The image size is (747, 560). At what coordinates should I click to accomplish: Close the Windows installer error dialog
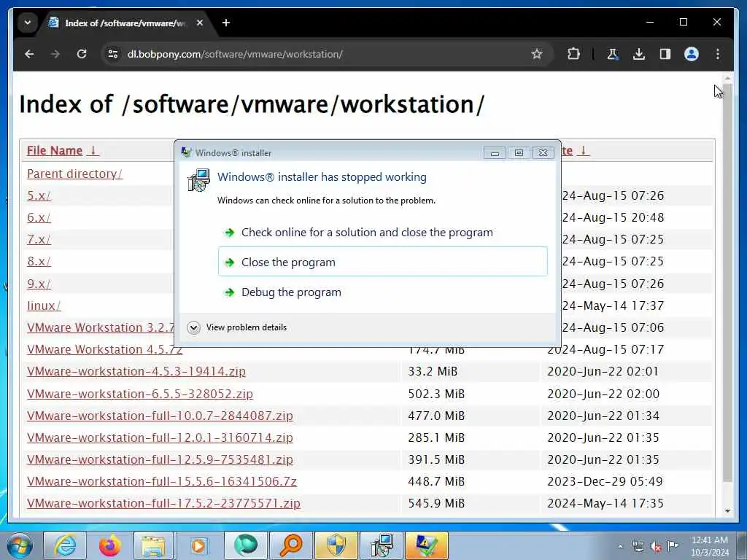pos(543,153)
